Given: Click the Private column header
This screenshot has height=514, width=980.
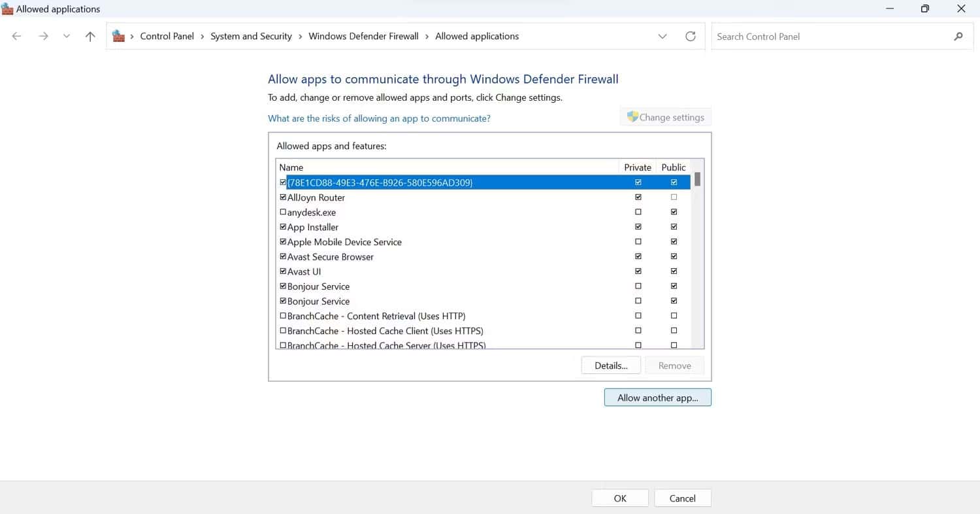Looking at the screenshot, I should (x=638, y=167).
